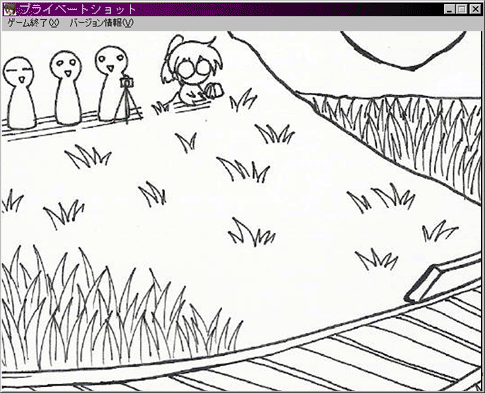Click the wooden plank walkway
This screenshot has height=393, width=485.
coord(333,357)
